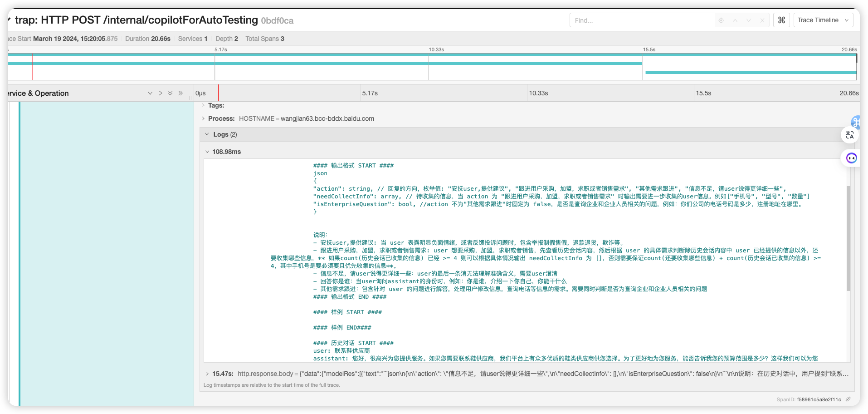Click the locate search results target icon
868x414 pixels.
721,20
